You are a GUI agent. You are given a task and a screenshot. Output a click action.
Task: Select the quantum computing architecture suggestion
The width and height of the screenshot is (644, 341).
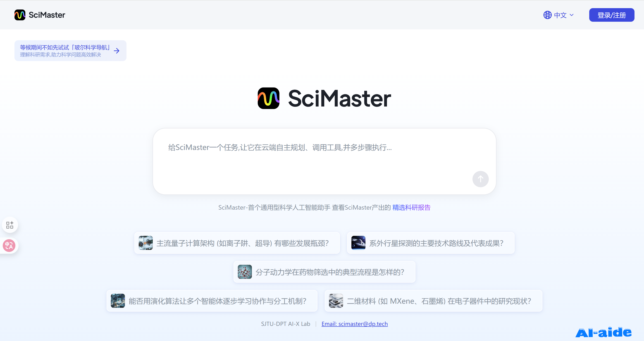(x=242, y=243)
